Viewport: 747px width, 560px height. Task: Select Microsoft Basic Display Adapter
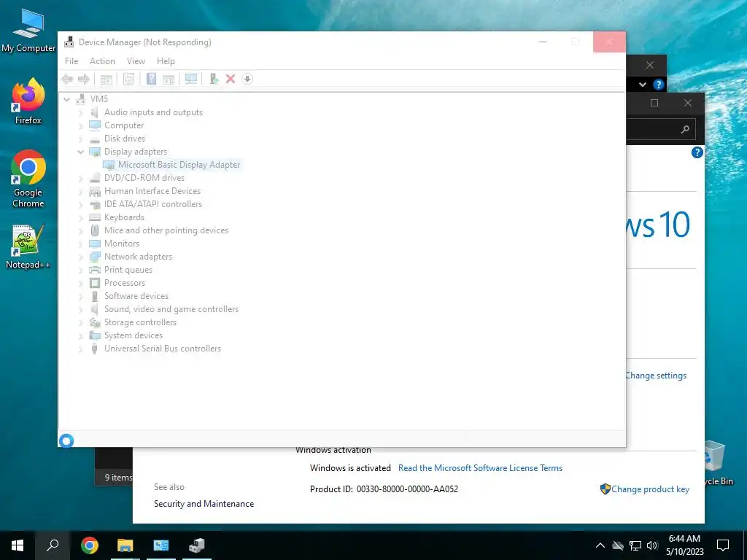pos(179,165)
